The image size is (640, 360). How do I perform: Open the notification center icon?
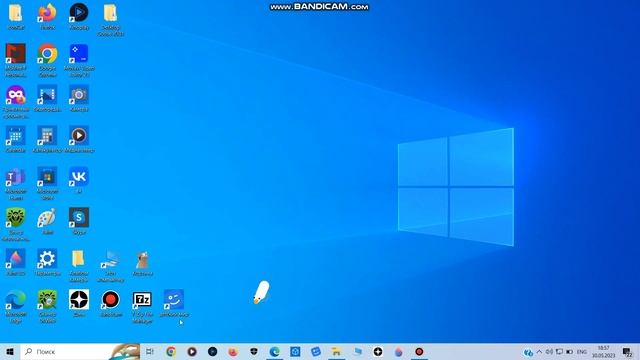pos(627,351)
